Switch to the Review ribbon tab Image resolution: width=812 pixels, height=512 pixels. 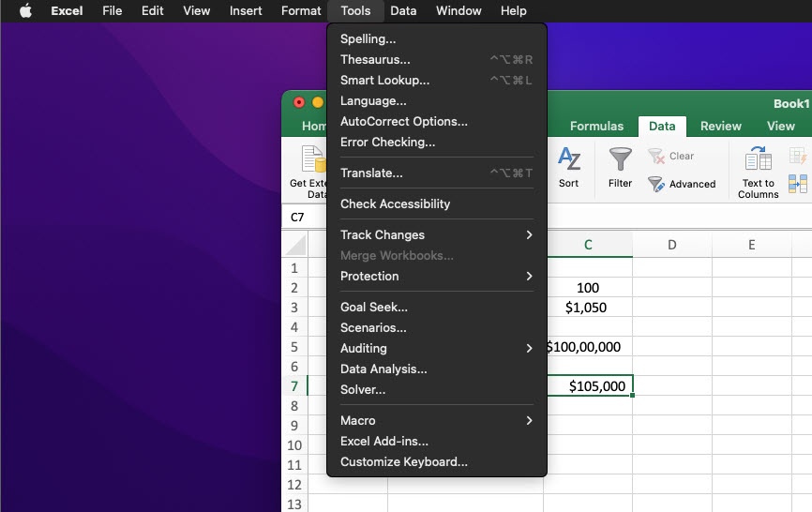click(720, 127)
